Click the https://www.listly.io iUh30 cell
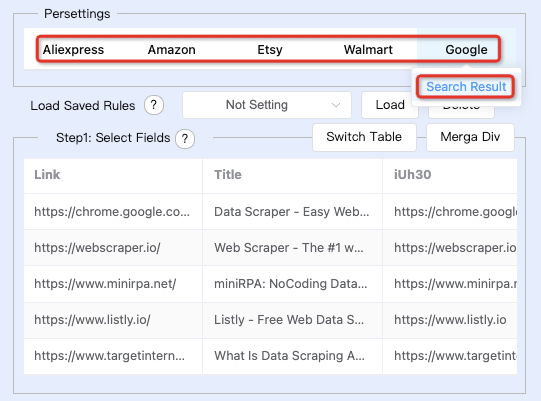 (x=450, y=320)
